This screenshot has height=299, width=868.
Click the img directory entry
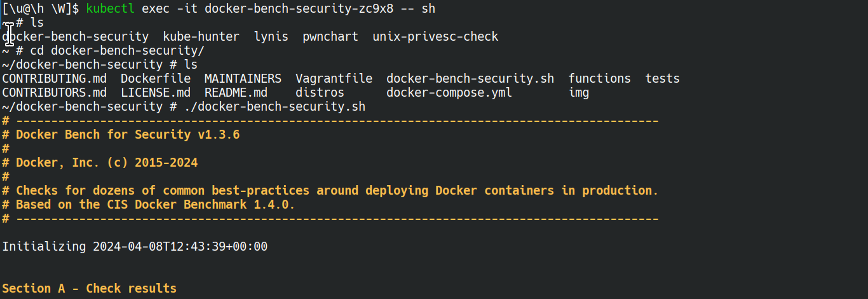[579, 93]
